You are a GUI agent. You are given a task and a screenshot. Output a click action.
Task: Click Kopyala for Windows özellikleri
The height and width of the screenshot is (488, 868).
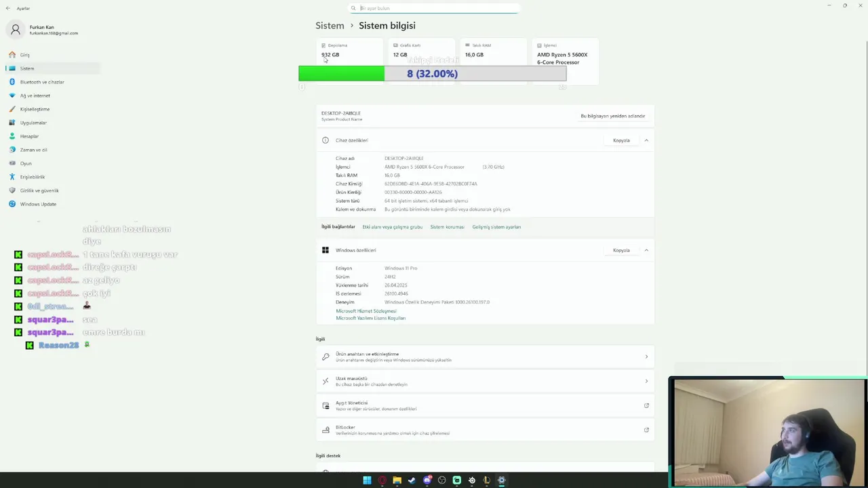[621, 250]
